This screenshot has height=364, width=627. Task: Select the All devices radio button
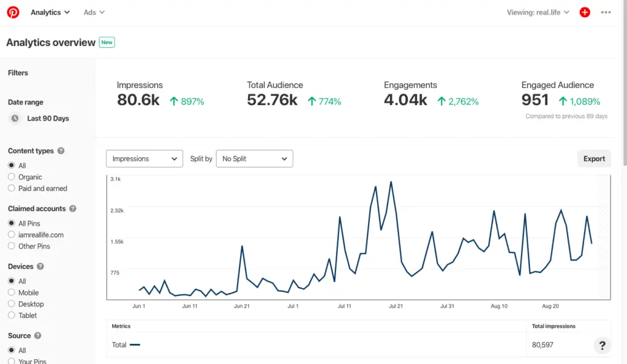click(x=11, y=281)
